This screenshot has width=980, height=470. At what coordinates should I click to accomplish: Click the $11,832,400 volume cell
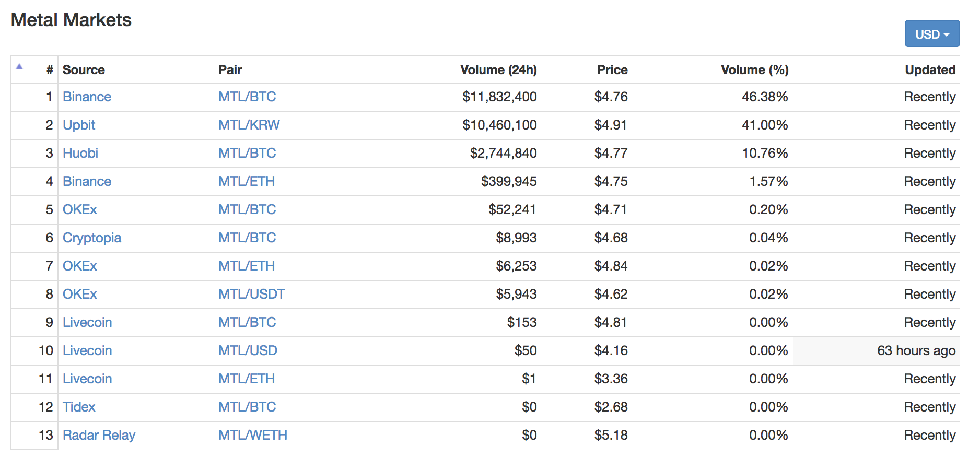click(499, 97)
